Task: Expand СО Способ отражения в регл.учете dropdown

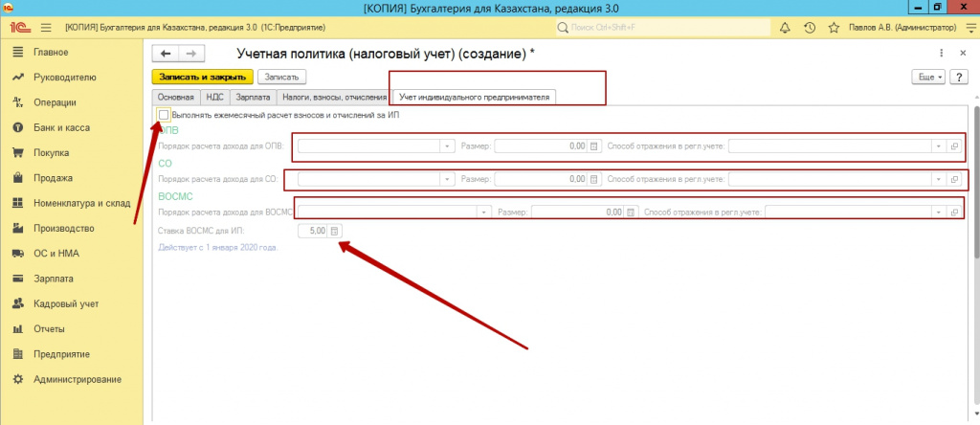Action: (x=939, y=179)
